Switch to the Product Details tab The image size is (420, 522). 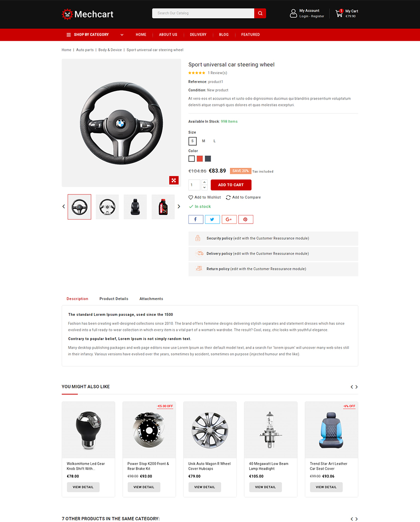point(114,299)
